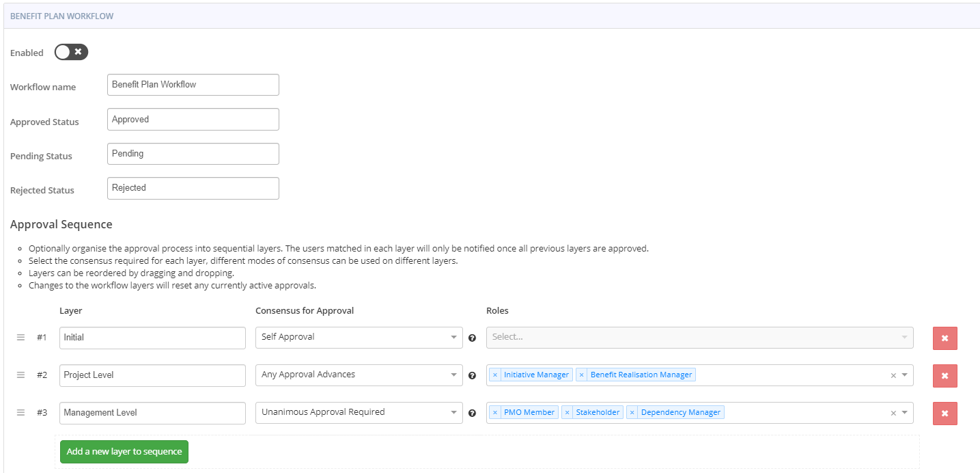Remove the Stakeholder role tag

click(567, 412)
